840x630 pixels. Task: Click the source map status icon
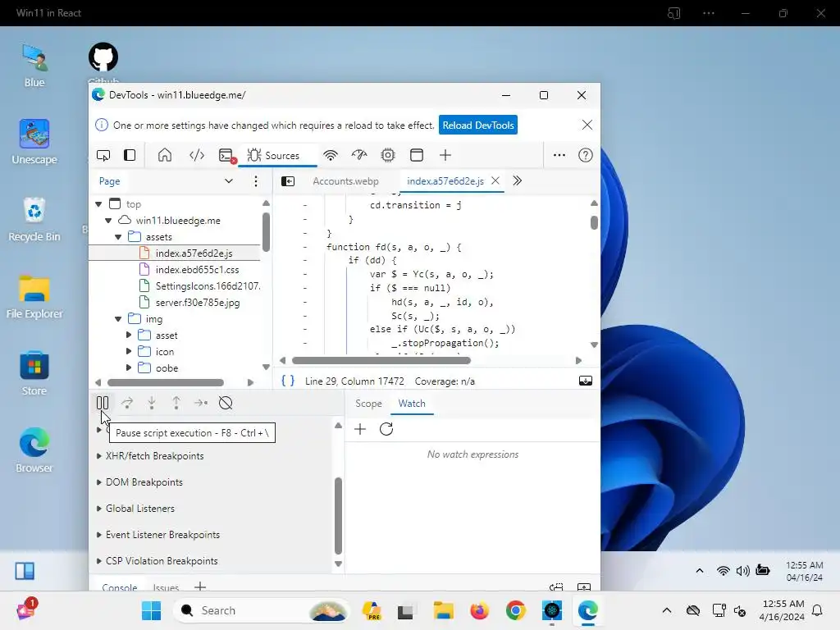tap(586, 381)
